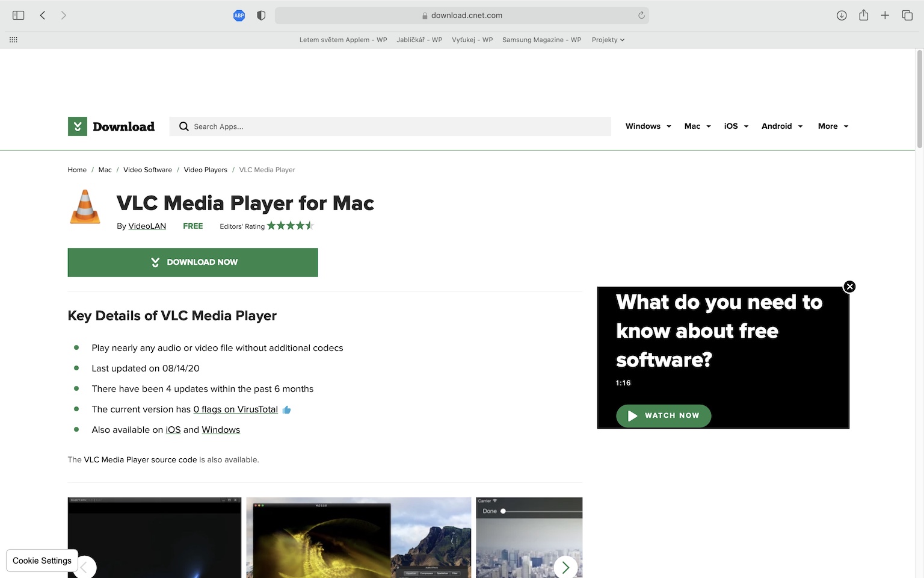Open 0 flags on VirusTotal link

click(235, 409)
